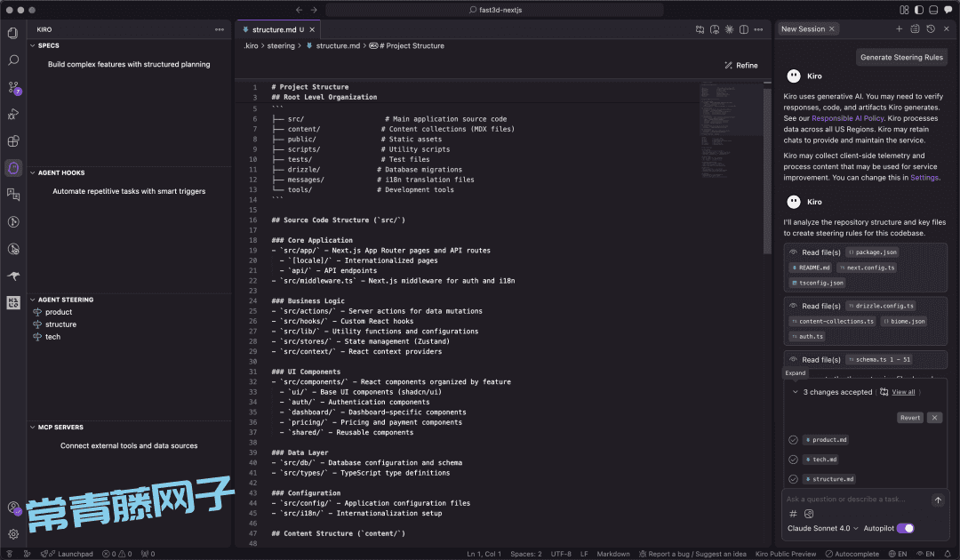Open editor more actions ellipsis menu
The height and width of the screenshot is (560, 960).
[x=758, y=29]
